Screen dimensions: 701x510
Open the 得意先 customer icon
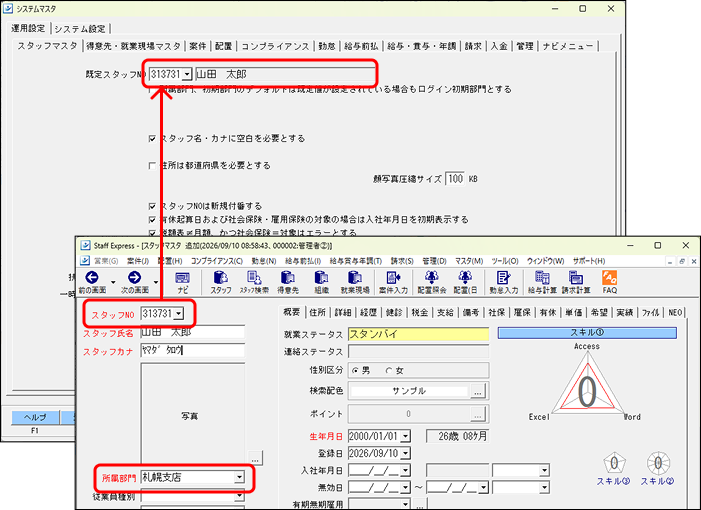click(287, 278)
